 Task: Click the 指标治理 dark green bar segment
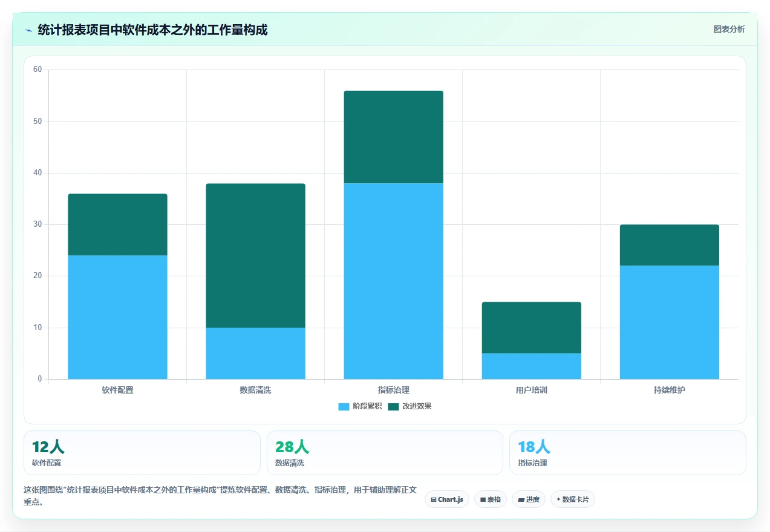[x=393, y=137]
